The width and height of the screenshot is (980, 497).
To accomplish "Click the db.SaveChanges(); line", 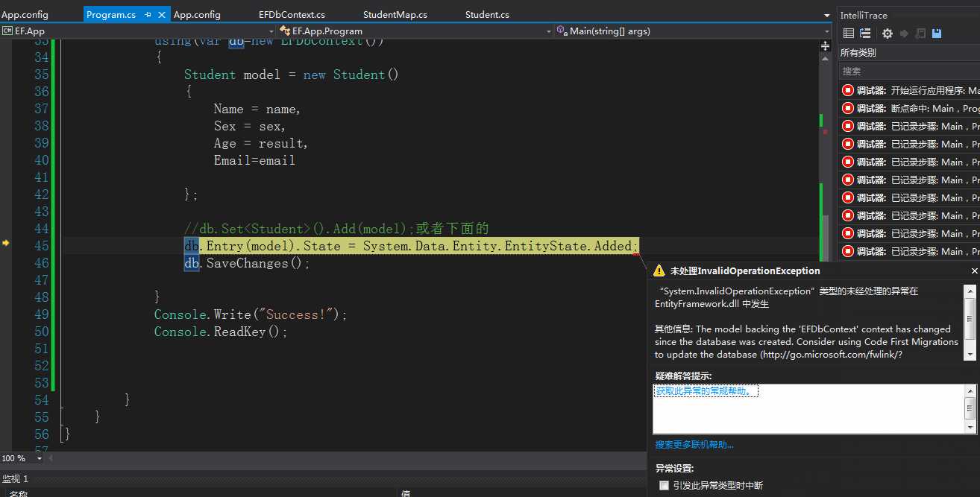I will pyautogui.click(x=247, y=263).
